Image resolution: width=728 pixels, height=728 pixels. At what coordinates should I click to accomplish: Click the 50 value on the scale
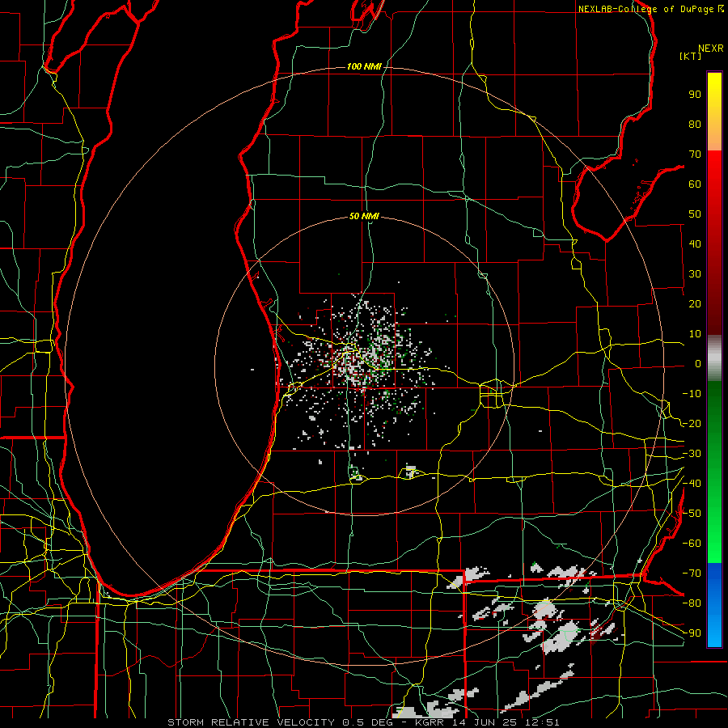pos(695,214)
